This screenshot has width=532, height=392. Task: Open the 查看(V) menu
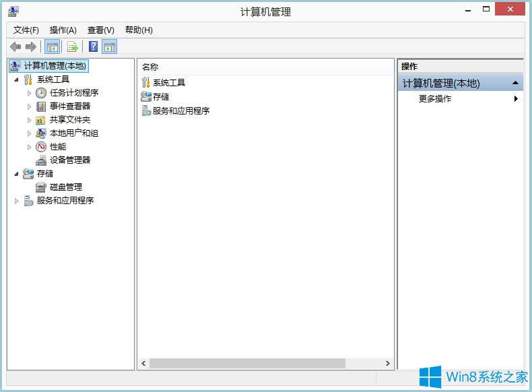tap(100, 30)
